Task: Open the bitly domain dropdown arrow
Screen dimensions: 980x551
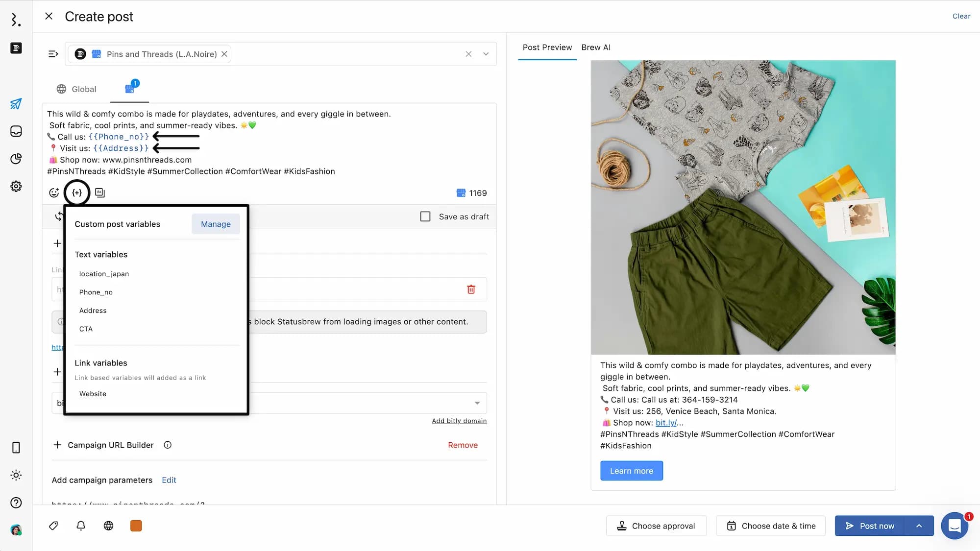Action: tap(477, 403)
